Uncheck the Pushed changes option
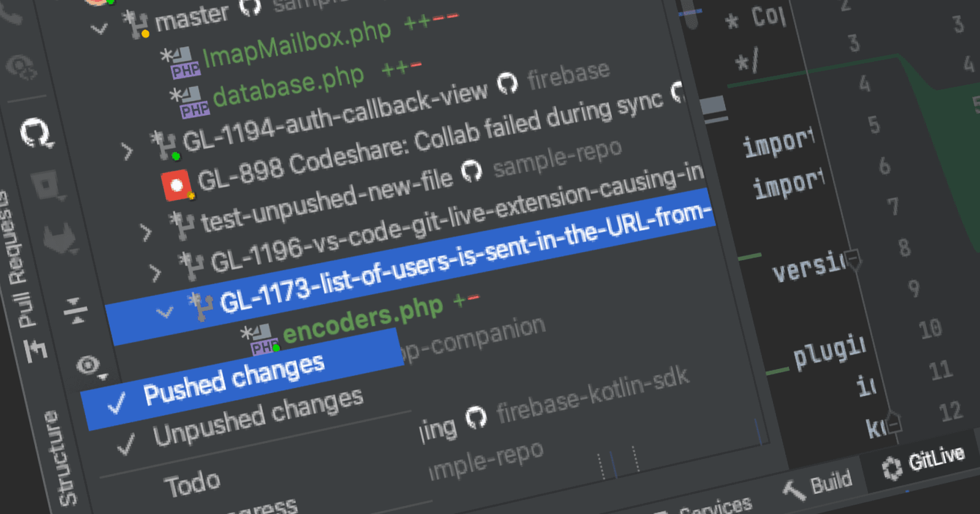980x514 pixels. (x=233, y=381)
